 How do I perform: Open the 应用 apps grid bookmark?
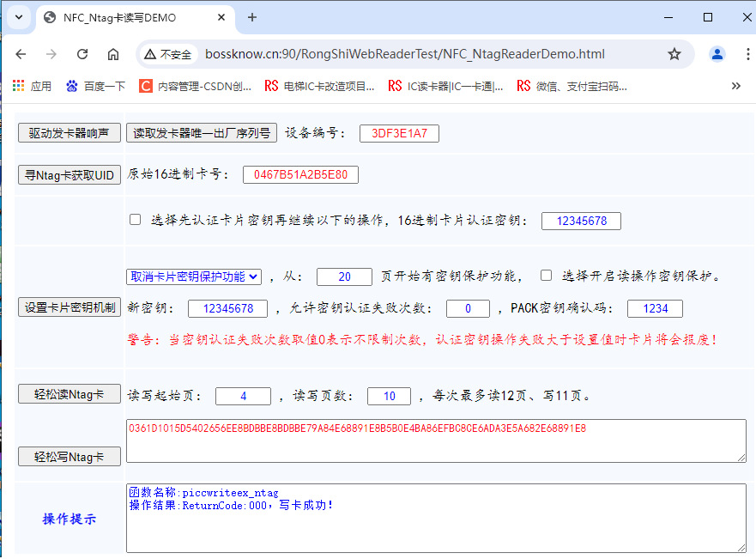point(32,87)
